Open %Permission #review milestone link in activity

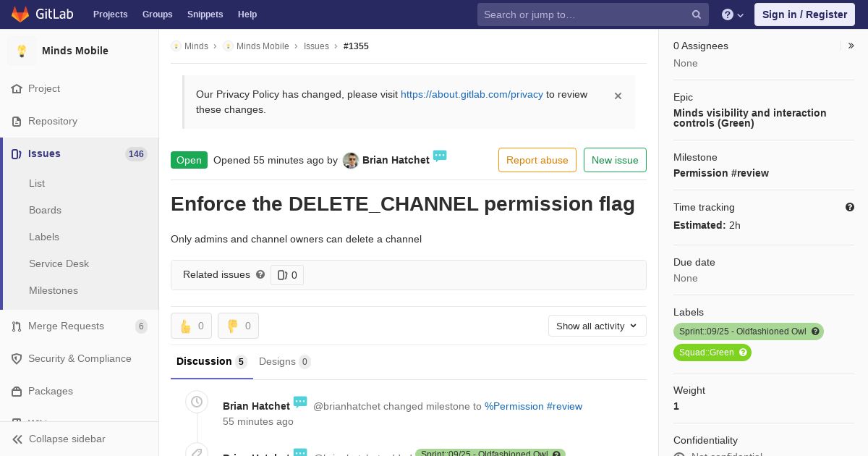point(533,406)
